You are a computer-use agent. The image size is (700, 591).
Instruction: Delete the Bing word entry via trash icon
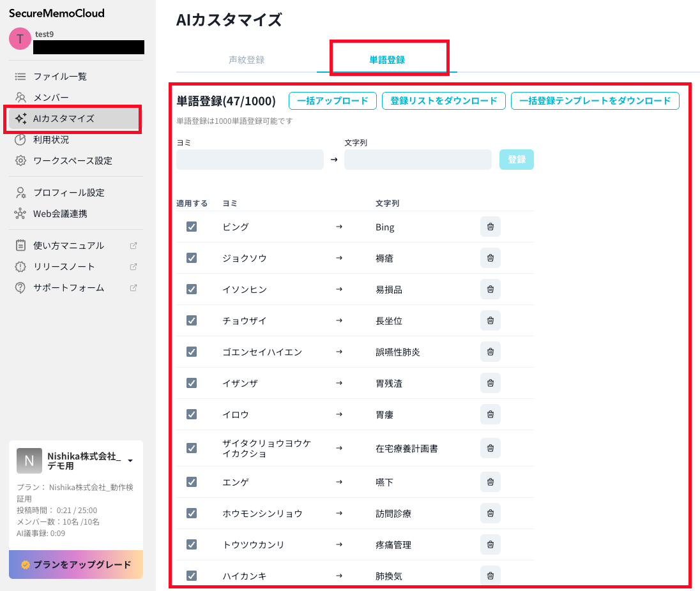coord(490,227)
